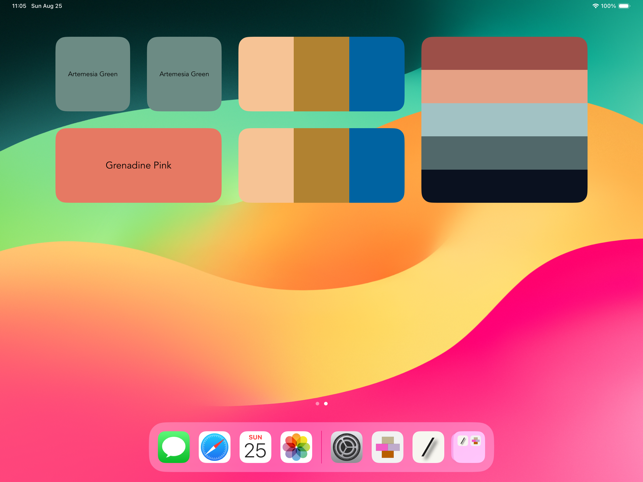Viewport: 643px width, 482px height.
Task: Select the near-black stripe in large palette
Action: point(504,186)
